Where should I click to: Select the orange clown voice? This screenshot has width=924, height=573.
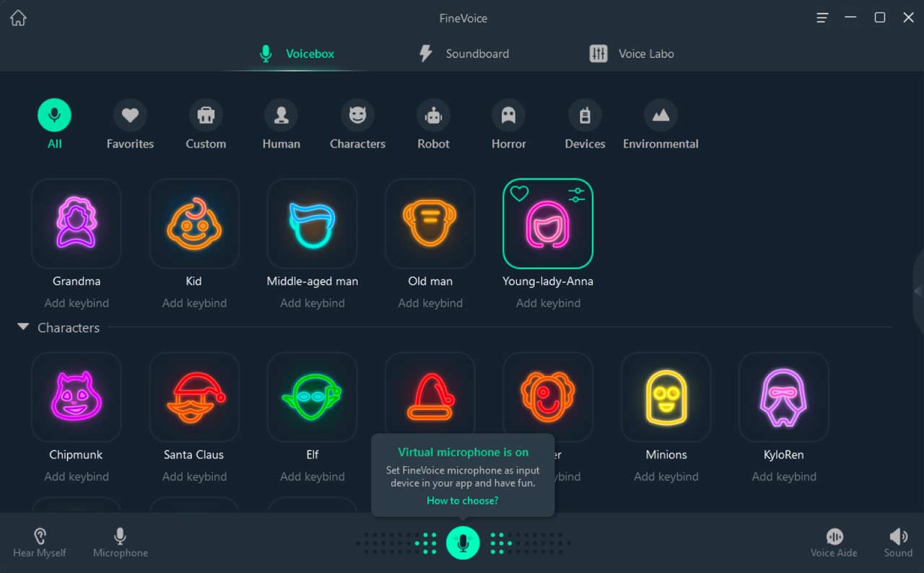548,393
